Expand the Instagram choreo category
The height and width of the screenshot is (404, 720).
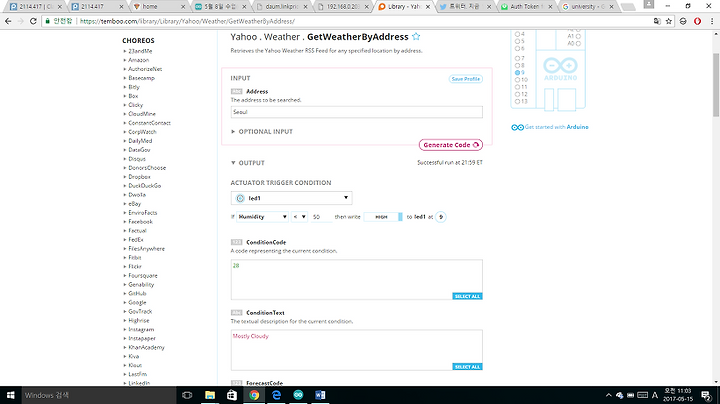(x=139, y=330)
